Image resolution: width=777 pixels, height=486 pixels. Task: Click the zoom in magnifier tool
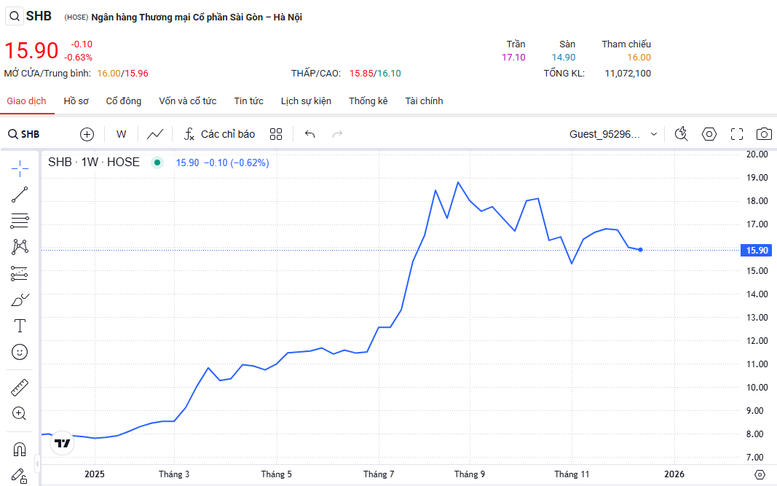(x=19, y=413)
